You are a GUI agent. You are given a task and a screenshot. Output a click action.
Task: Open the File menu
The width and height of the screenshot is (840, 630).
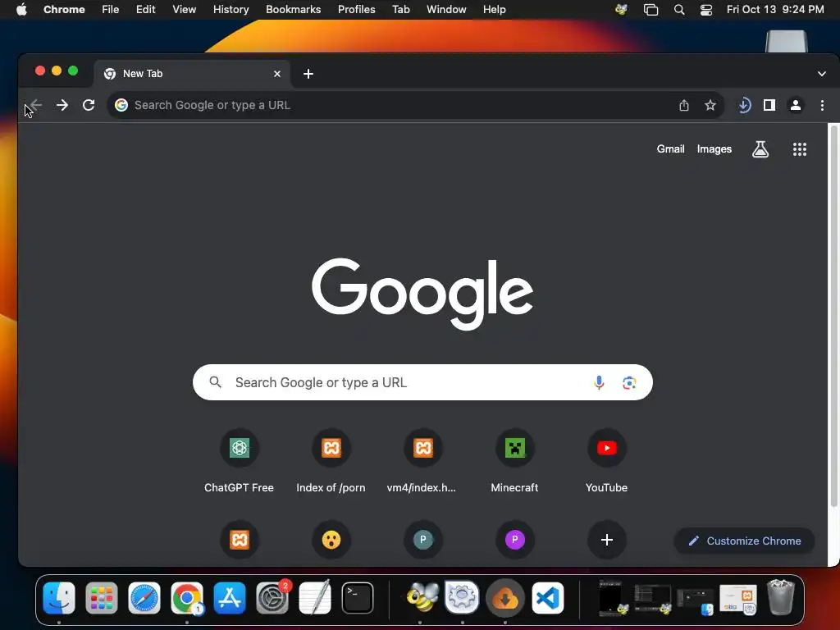pyautogui.click(x=111, y=10)
